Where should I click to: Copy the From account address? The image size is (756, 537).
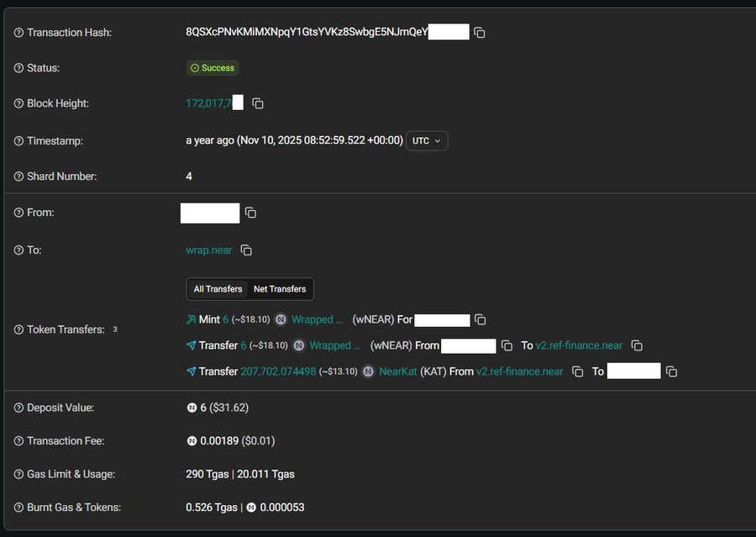(x=250, y=213)
